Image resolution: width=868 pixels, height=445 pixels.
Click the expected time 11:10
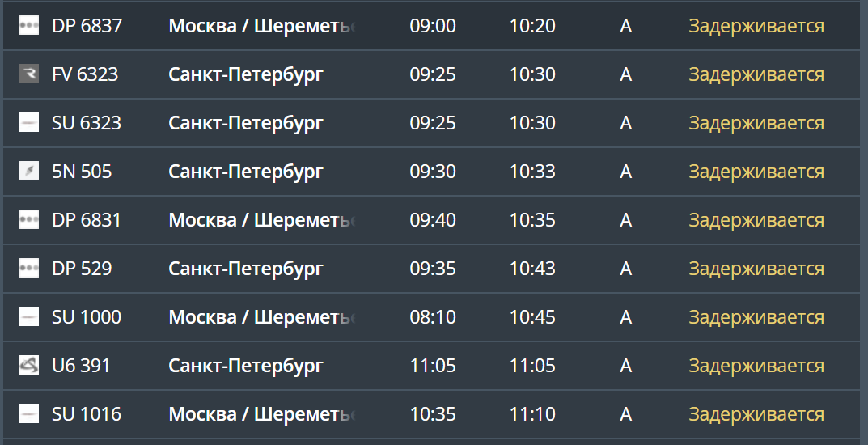532,414
